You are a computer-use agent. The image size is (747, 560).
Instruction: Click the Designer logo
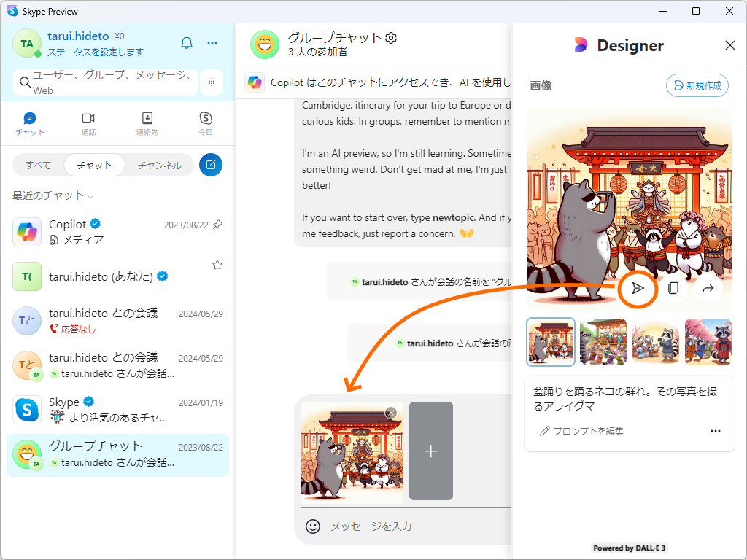point(580,45)
